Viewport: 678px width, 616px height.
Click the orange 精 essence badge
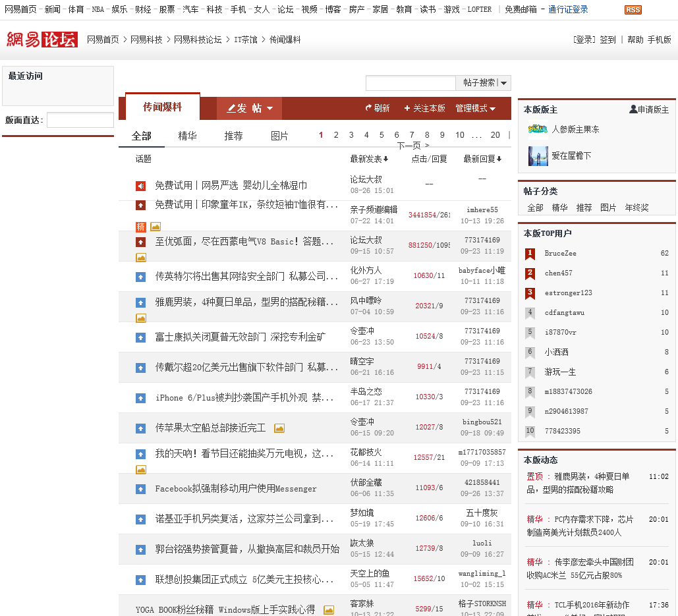coord(140,227)
